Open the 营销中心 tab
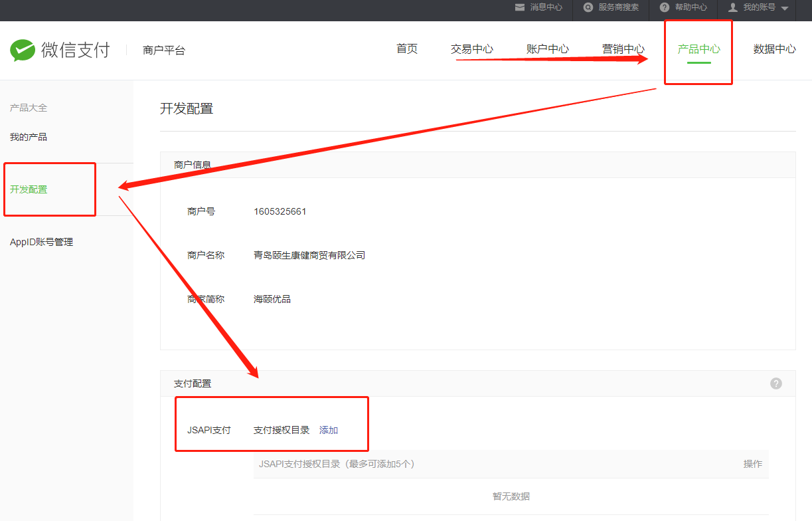812x521 pixels. pyautogui.click(x=623, y=49)
